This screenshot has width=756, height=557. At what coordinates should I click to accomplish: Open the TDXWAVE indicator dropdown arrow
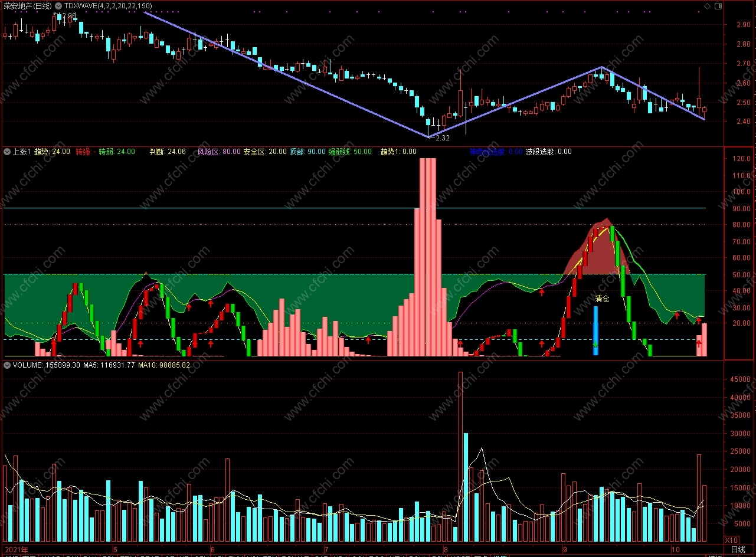click(58, 6)
